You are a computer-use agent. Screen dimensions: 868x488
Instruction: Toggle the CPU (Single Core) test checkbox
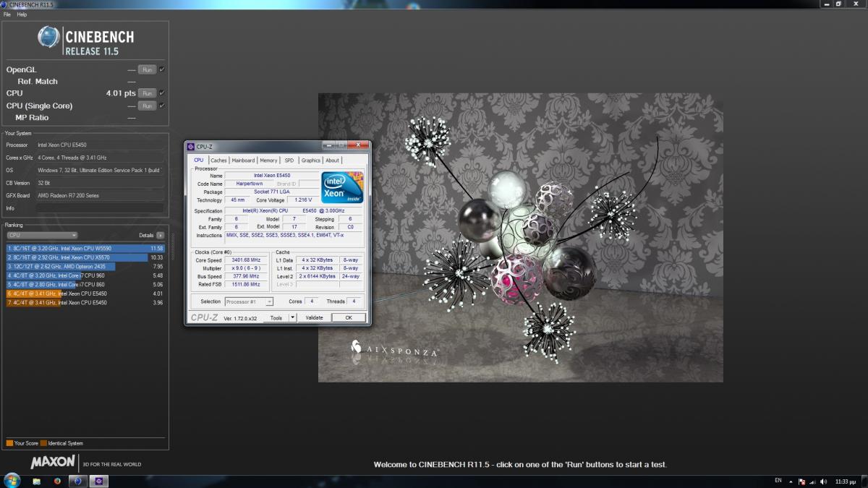[162, 106]
